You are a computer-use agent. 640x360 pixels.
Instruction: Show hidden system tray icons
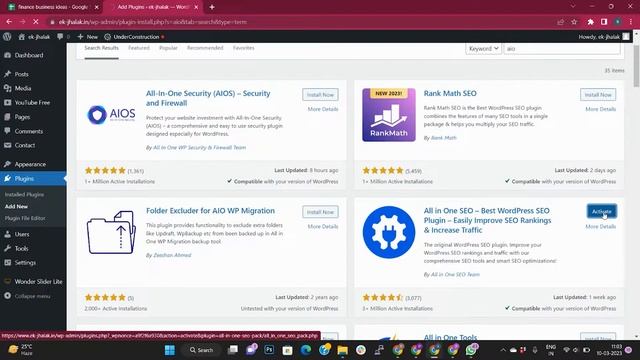tap(502, 350)
